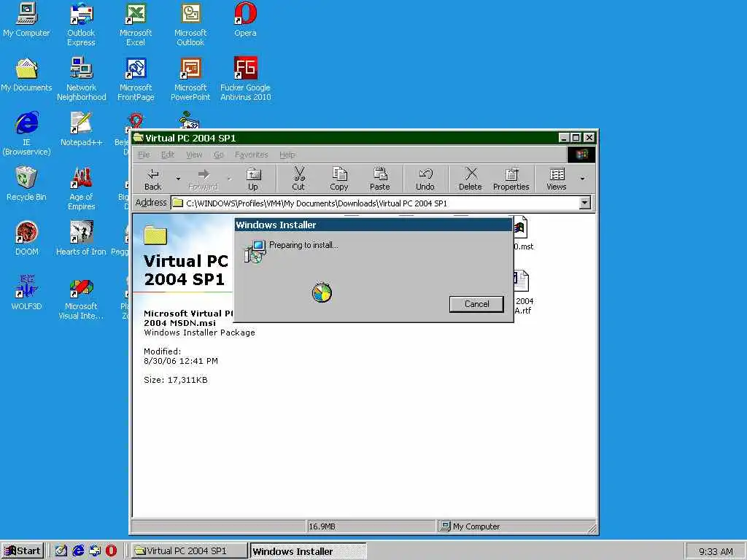
Task: Click the Delete toolbar button
Action: point(471,179)
